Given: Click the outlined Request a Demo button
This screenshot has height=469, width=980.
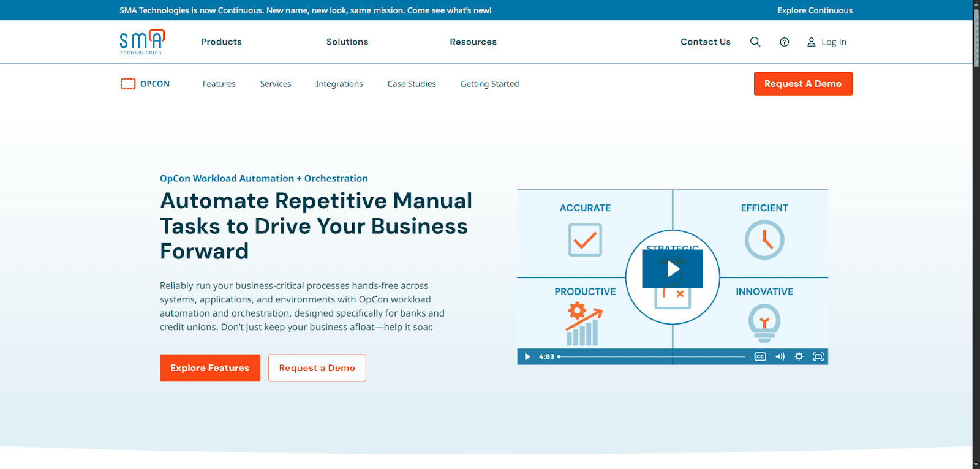Looking at the screenshot, I should click(317, 368).
